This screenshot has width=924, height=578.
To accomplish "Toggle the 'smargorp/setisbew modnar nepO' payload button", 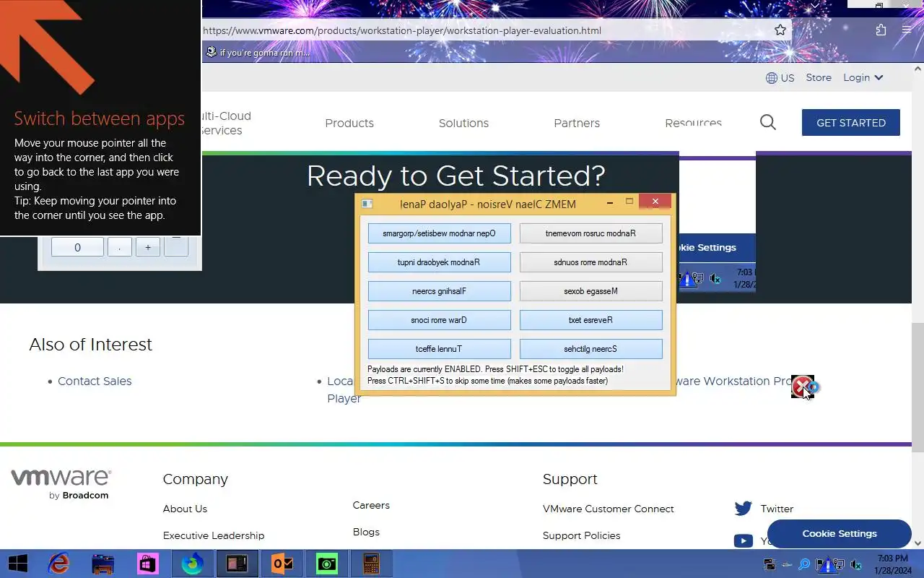I will pos(439,233).
